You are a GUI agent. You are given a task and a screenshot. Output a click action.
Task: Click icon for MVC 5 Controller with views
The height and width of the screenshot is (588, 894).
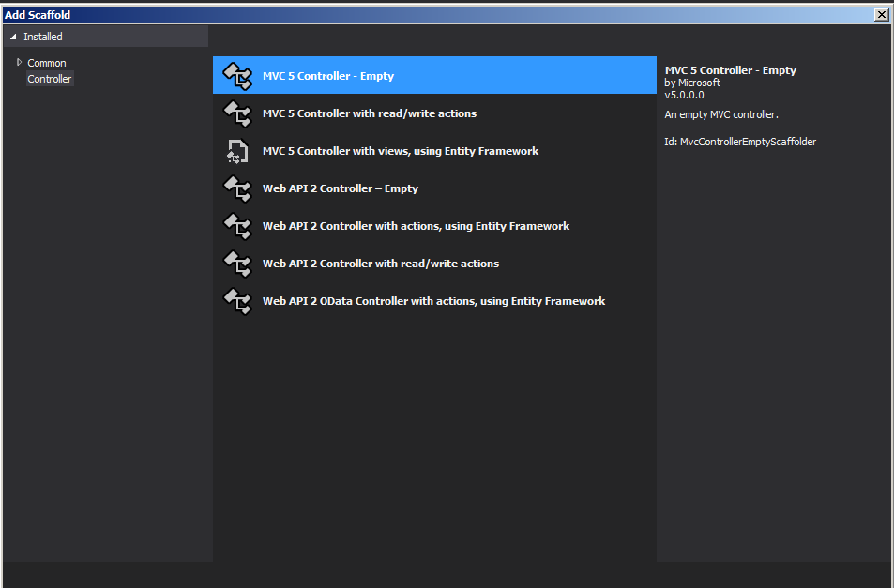click(237, 151)
